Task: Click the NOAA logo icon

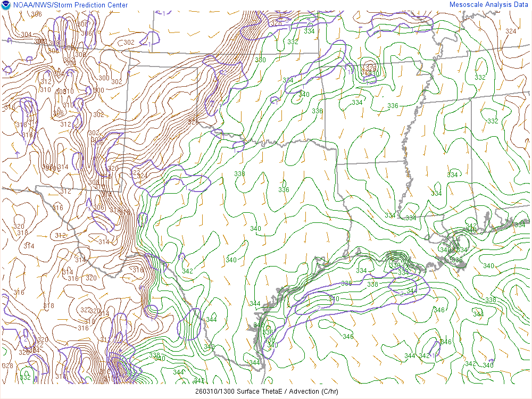Action: coord(5,5)
